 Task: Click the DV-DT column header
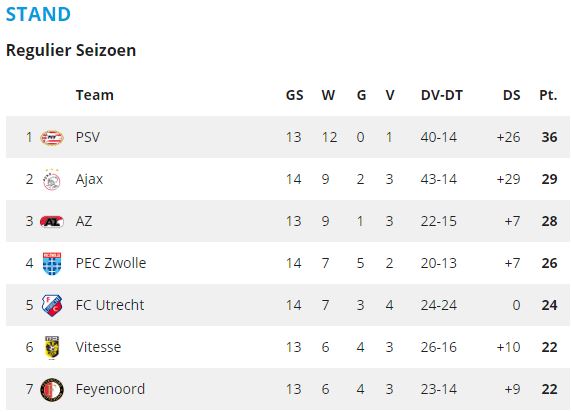[442, 95]
